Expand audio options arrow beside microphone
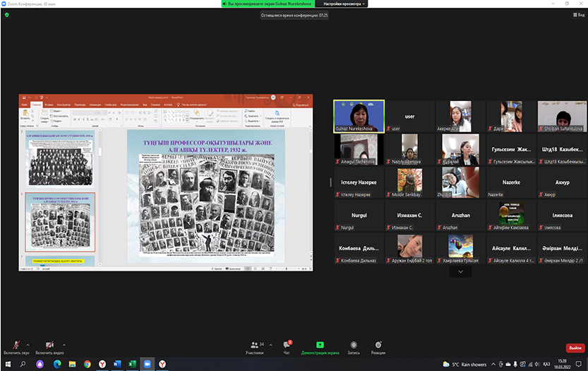 point(28,345)
